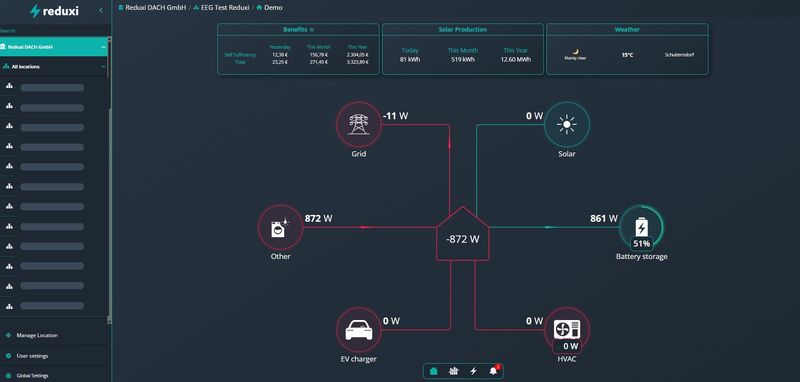The height and width of the screenshot is (382, 800).
Task: Open the EV charger car icon
Action: 359,330
